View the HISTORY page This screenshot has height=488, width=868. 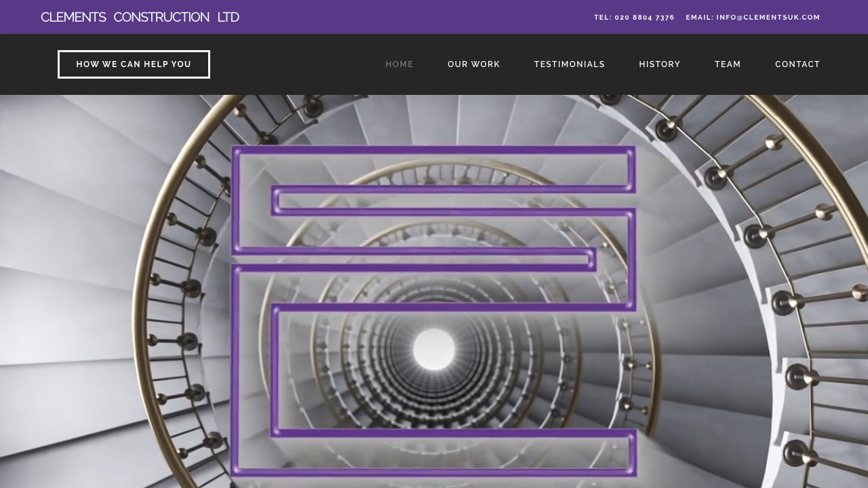[x=660, y=64]
